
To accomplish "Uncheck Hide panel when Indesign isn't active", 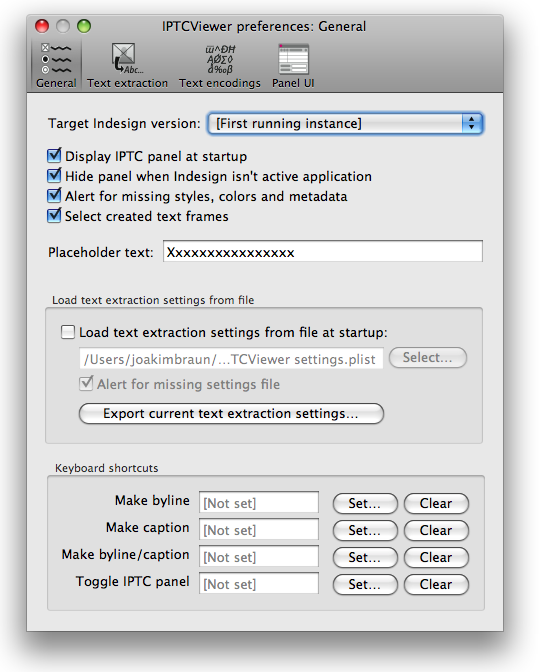I will [x=54, y=175].
